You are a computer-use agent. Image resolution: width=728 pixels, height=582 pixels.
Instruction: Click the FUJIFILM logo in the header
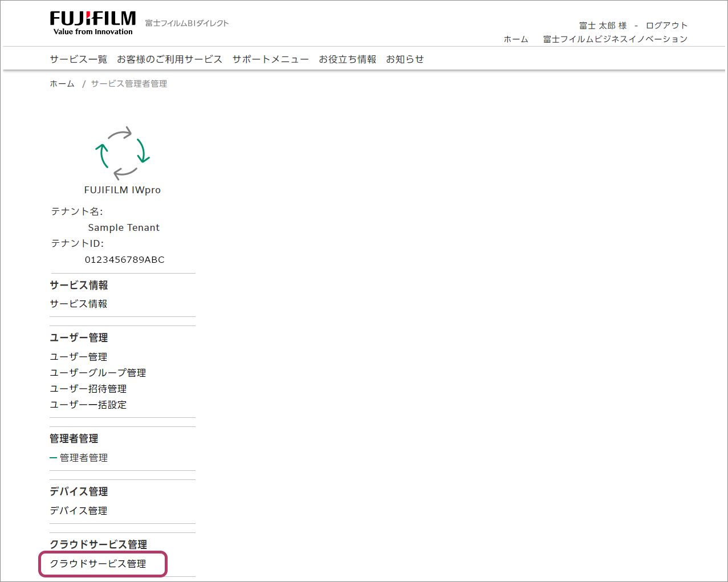click(x=93, y=23)
